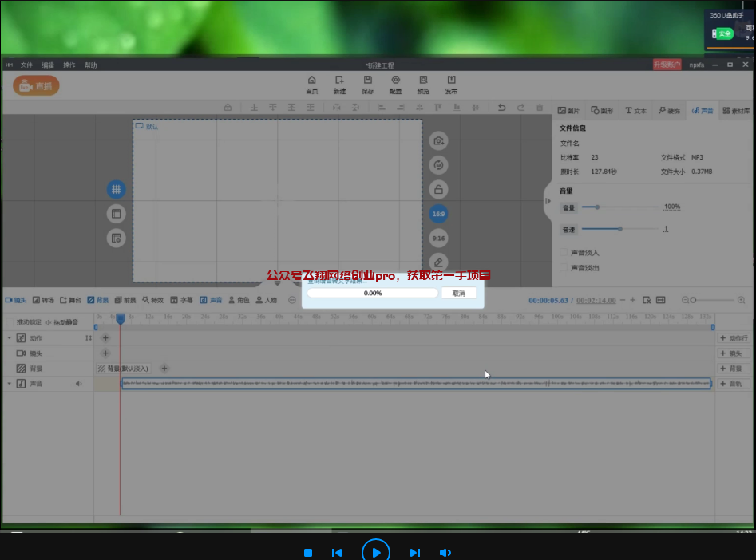756x560 pixels.
Task: Collapse the right properties panel arrow
Action: point(548,201)
